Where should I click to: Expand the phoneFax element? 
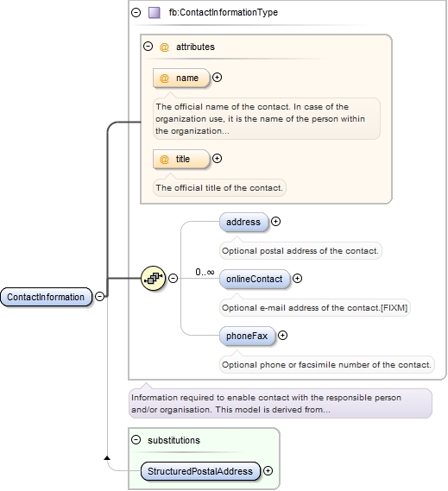[x=282, y=336]
